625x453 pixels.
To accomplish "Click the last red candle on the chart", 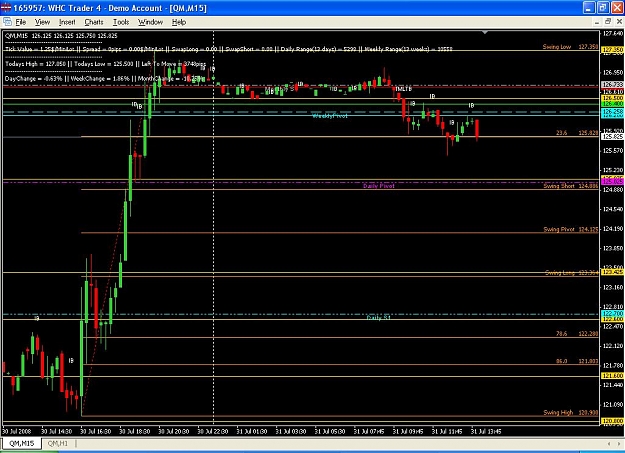I will pos(477,128).
